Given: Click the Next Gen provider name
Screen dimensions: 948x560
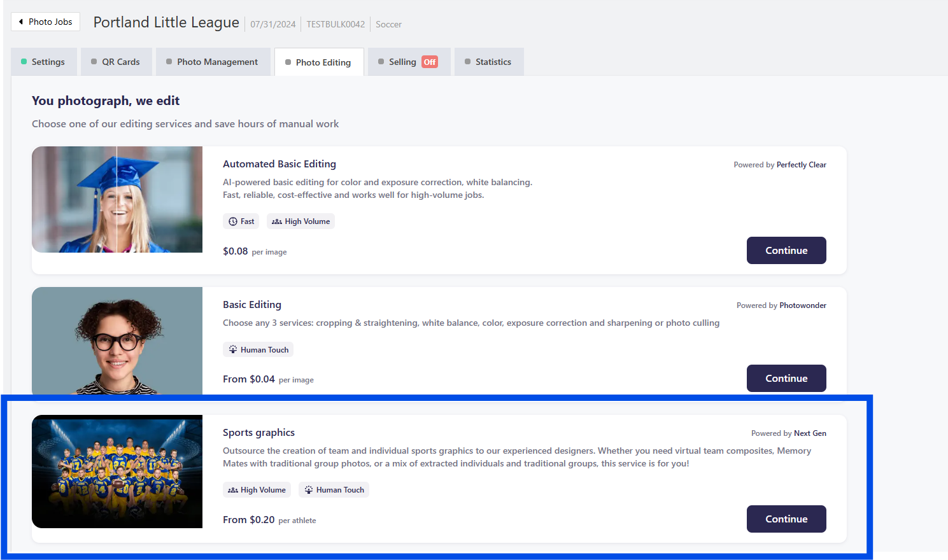Looking at the screenshot, I should point(810,433).
